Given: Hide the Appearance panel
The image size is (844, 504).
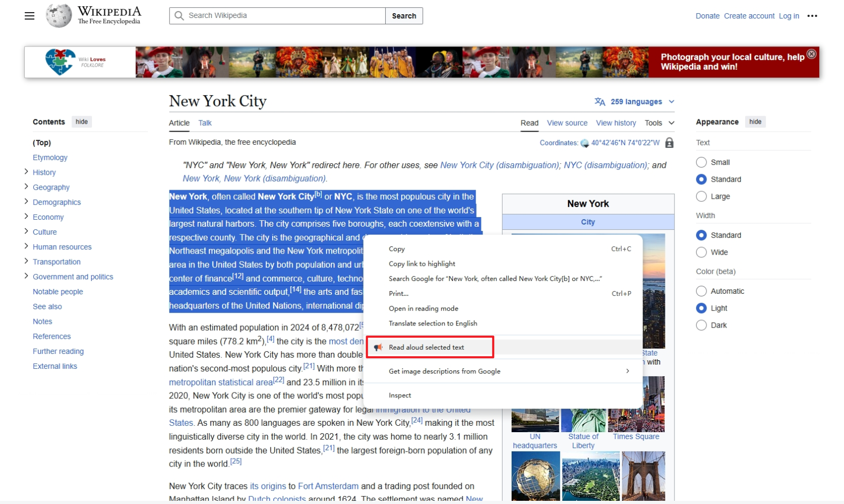Looking at the screenshot, I should (756, 122).
